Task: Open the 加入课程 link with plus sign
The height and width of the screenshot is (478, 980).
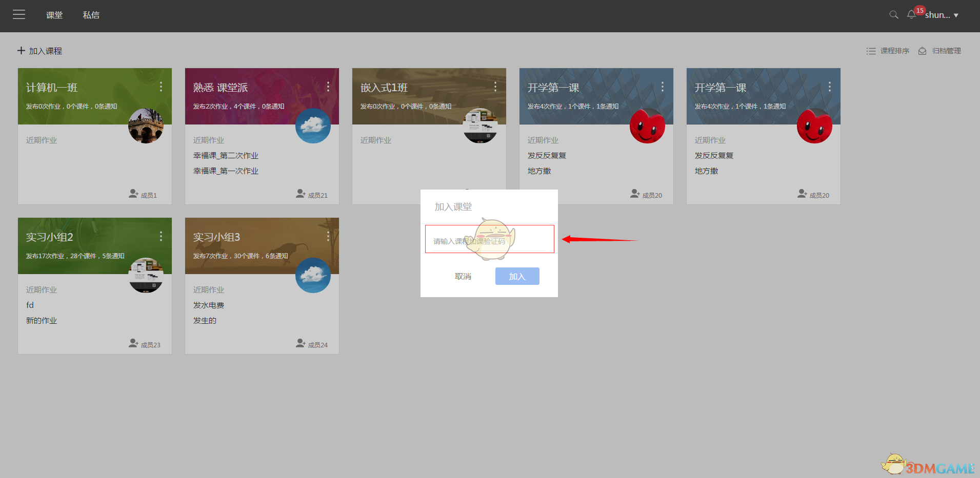Action: point(39,51)
